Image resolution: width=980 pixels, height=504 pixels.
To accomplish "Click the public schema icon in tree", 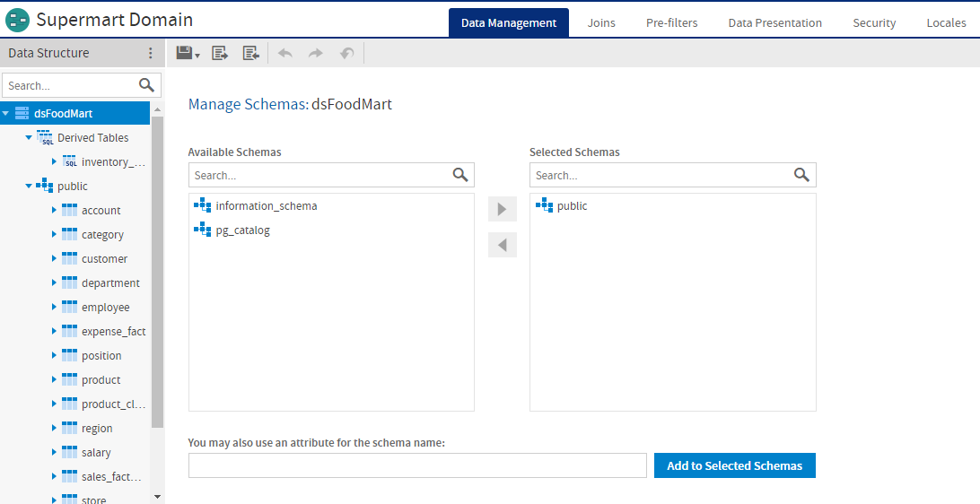I will (44, 186).
